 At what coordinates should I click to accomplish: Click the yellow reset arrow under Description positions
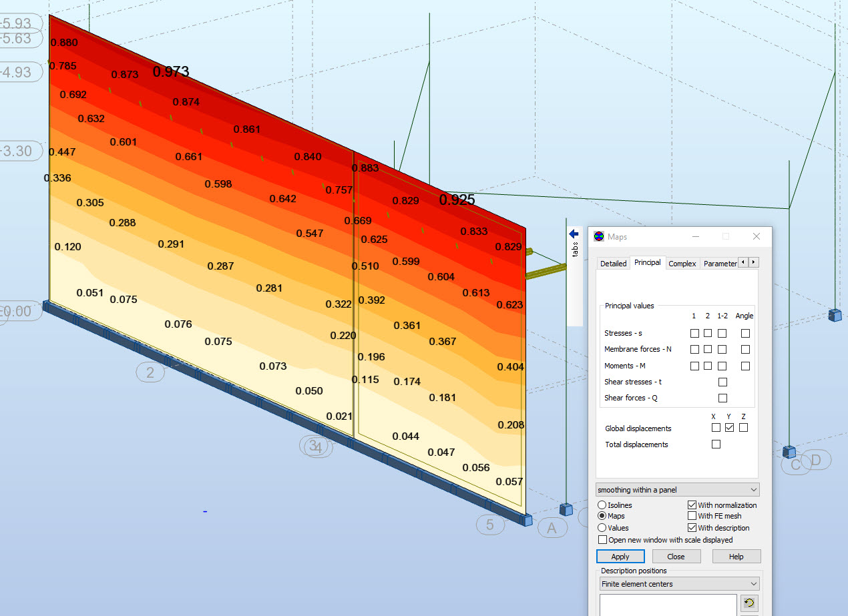[x=749, y=603]
